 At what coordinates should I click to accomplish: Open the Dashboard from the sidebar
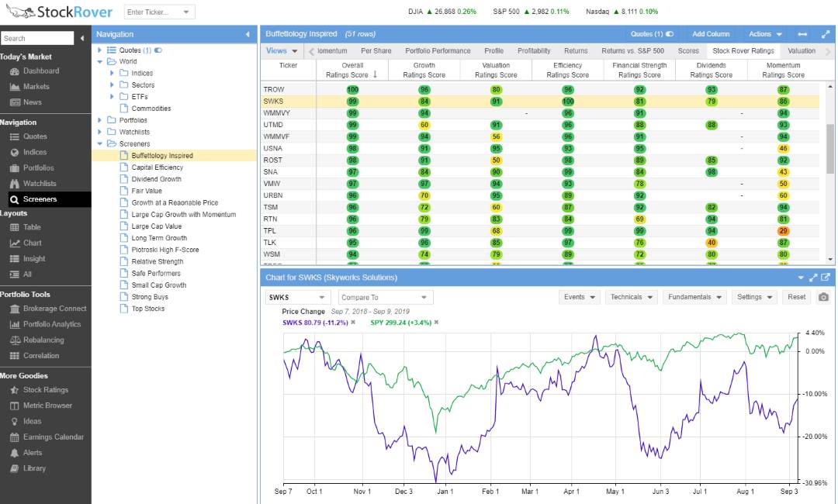pos(37,70)
